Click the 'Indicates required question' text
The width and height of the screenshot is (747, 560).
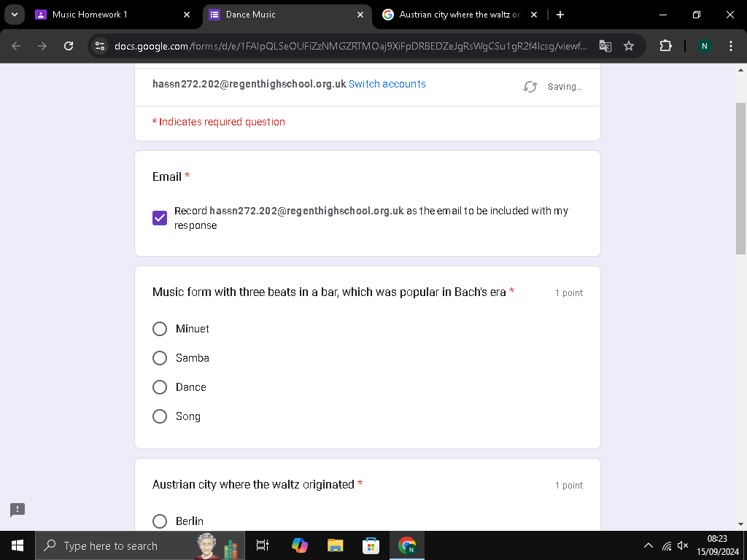point(219,122)
